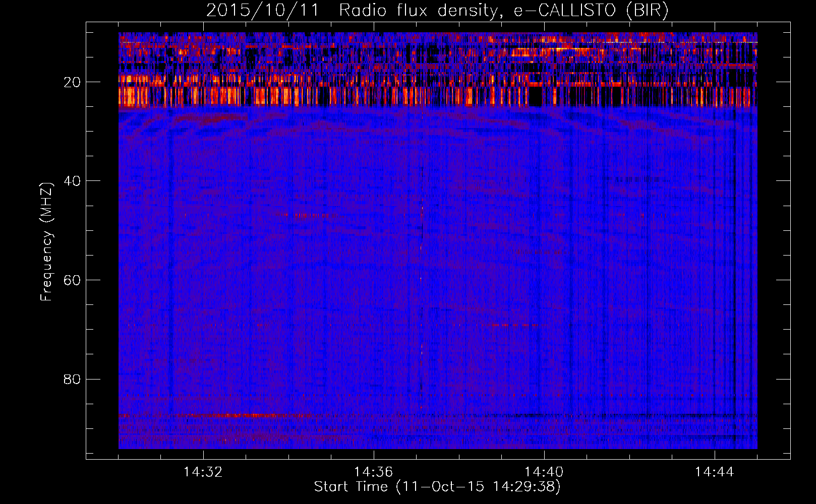This screenshot has width=816, height=504.
Task: Click the 'Start Time (11-Oct-15 14:29:38)' label
Action: (x=437, y=487)
